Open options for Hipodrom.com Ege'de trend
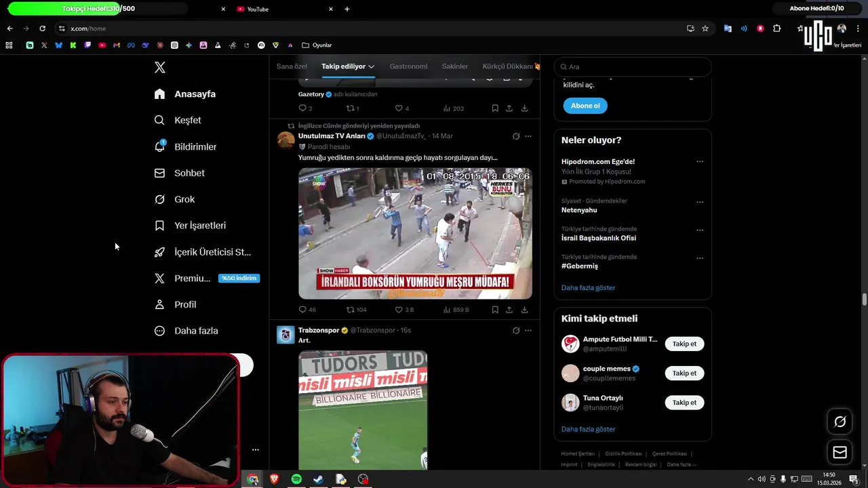This screenshot has width=868, height=488. [700, 162]
